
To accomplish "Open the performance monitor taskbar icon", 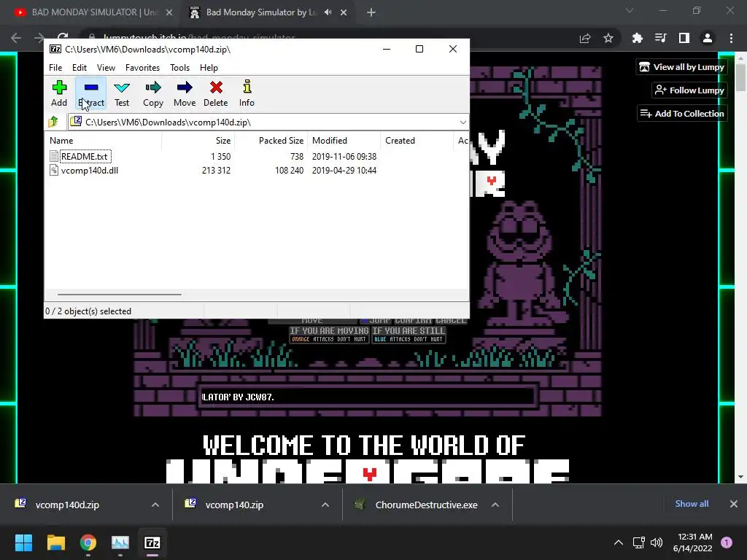I will pyautogui.click(x=120, y=542).
